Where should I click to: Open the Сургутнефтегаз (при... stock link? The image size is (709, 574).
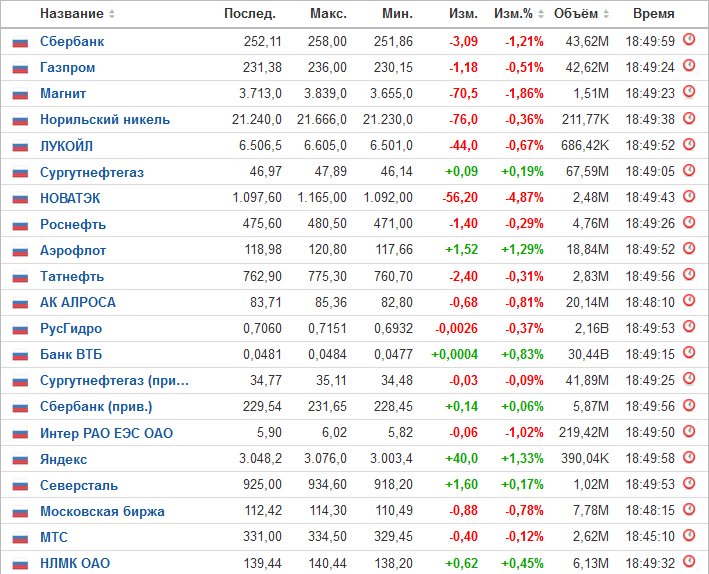coord(114,380)
